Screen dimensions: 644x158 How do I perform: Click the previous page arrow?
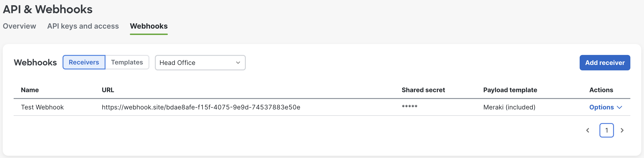click(x=588, y=130)
